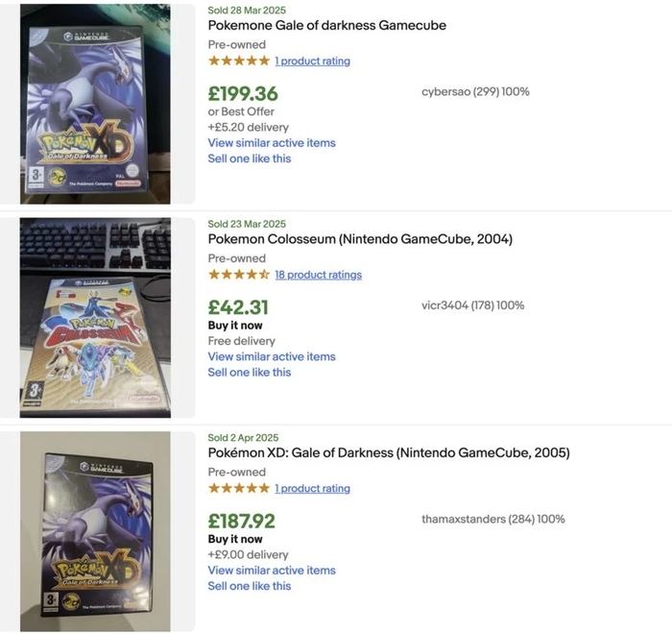This screenshot has width=672, height=634.
Task: Click "Sell one like this" under the £187.92 listing
Action: pyautogui.click(x=250, y=586)
